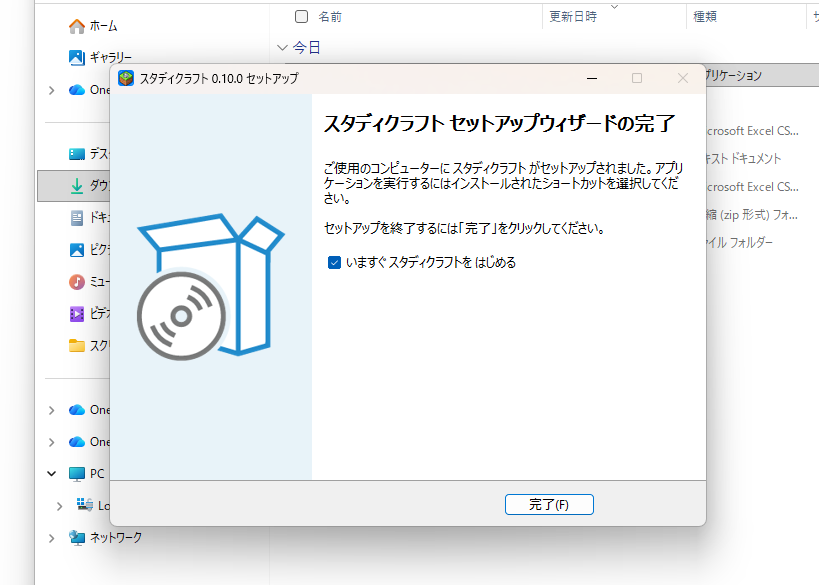Expand the first OneDrive tree node

click(52, 90)
